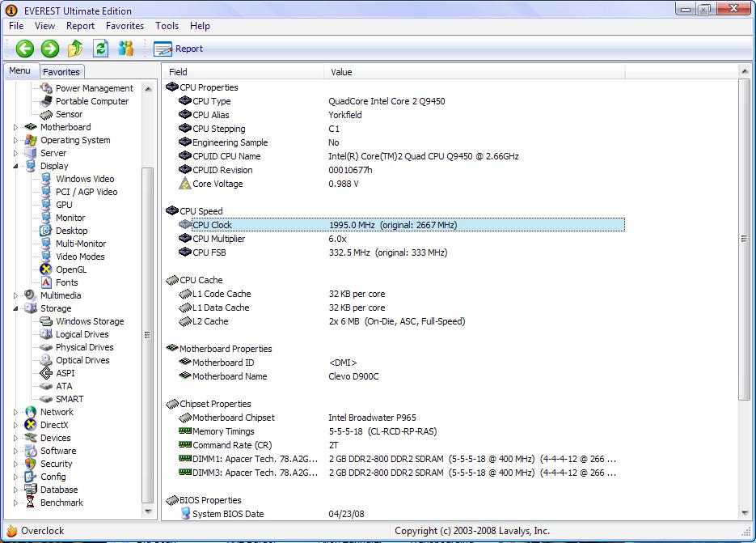The image size is (756, 543).
Task: Collapse the Storage tree node
Action: point(15,308)
